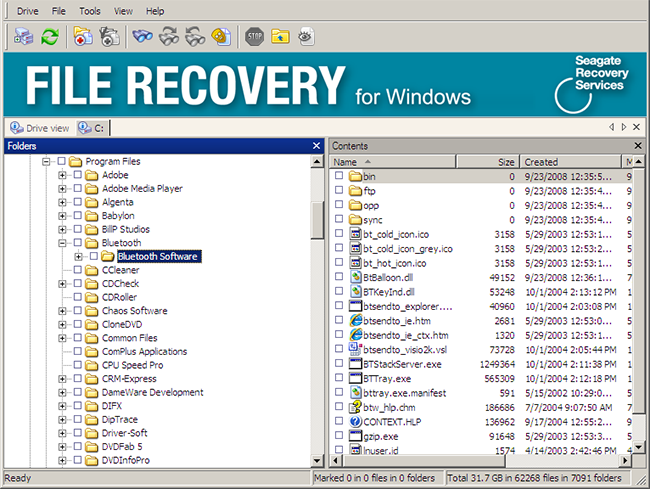Switch to the Drive view tab
Viewport: 650px width, 489px height.
pos(40,128)
